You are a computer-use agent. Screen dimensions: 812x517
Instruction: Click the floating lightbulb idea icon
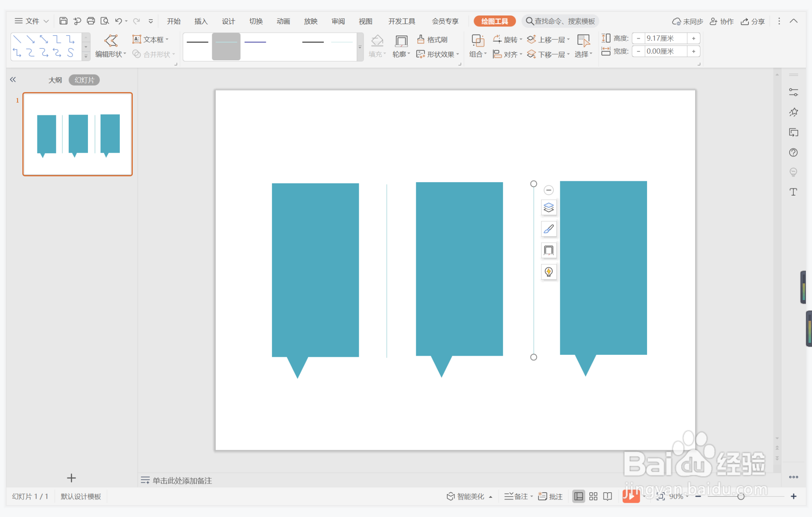[x=549, y=272]
